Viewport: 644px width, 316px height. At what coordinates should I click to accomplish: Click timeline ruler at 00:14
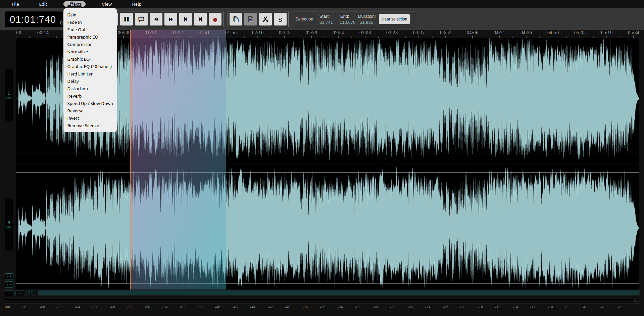pos(43,33)
